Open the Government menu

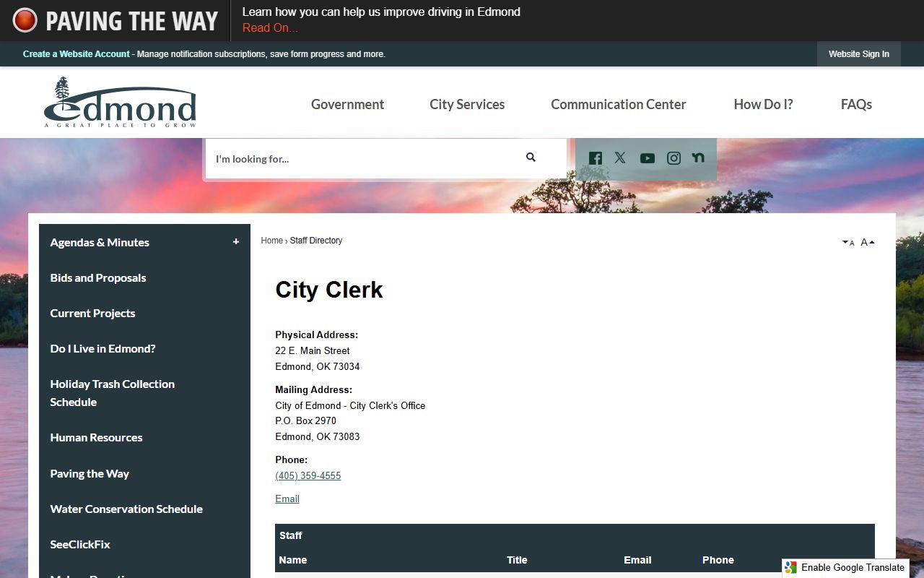[x=347, y=104]
